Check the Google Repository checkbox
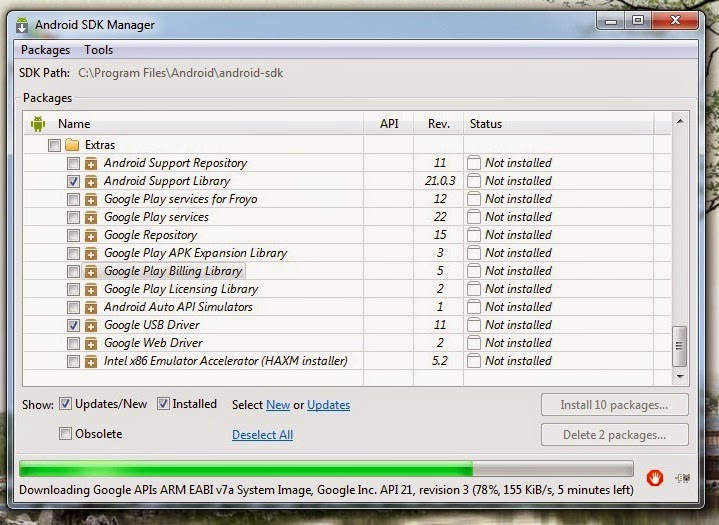The image size is (719, 525). point(73,235)
